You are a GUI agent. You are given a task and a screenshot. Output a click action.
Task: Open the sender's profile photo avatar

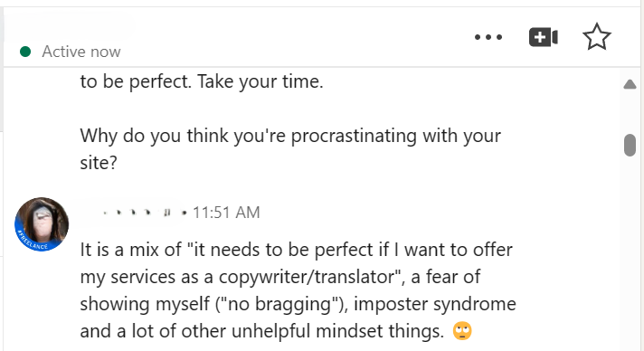pos(42,224)
